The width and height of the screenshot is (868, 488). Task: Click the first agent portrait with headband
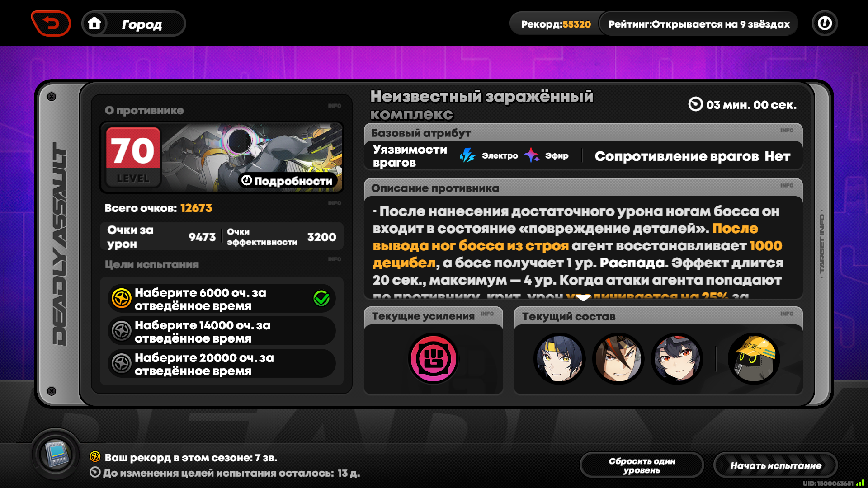pyautogui.click(x=559, y=359)
